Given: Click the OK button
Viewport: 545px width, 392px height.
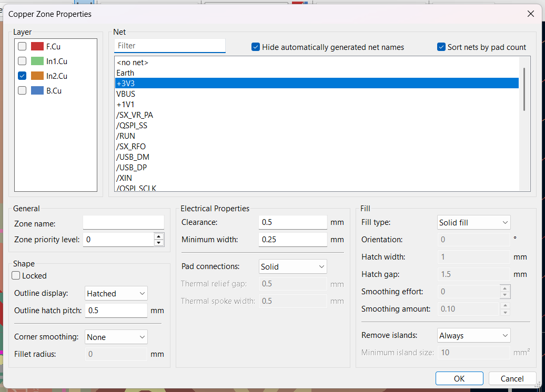Looking at the screenshot, I should click(x=459, y=378).
